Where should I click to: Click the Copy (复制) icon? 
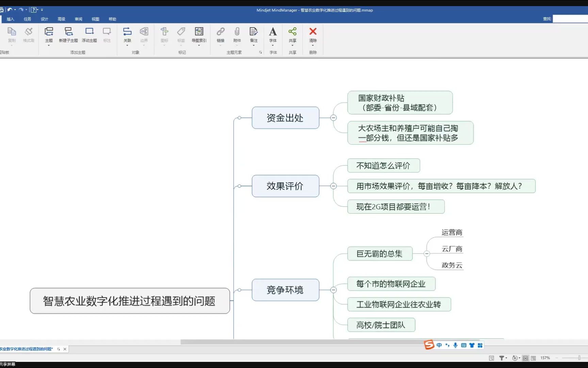[12, 32]
